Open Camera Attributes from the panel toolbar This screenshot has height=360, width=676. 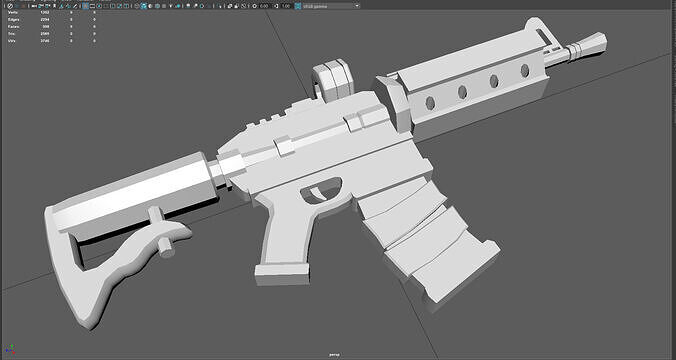point(47,6)
